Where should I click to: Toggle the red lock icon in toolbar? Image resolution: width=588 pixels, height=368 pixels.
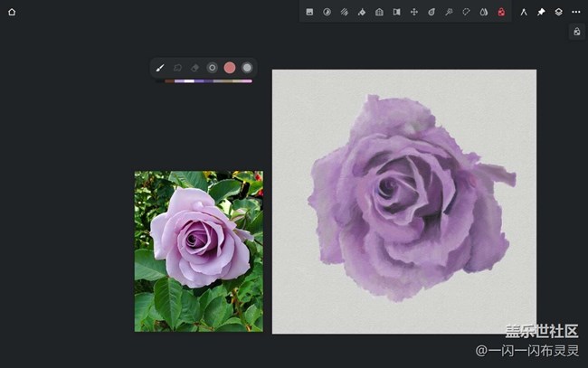tap(501, 12)
